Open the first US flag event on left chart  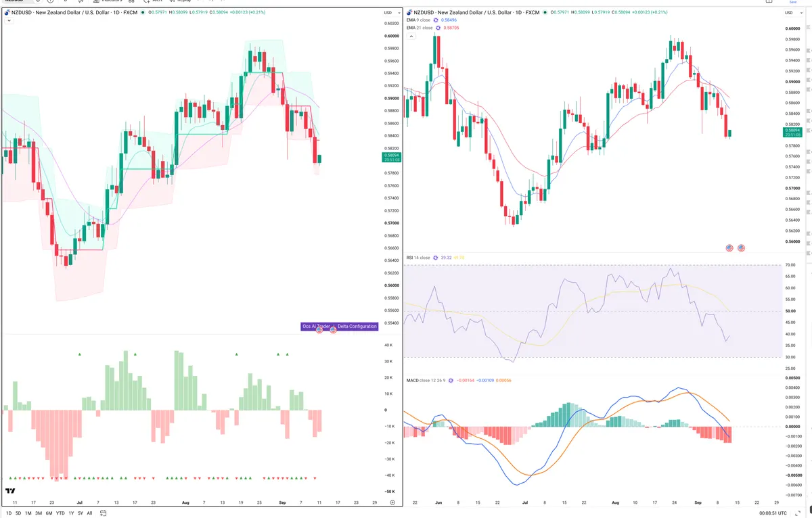pyautogui.click(x=319, y=329)
